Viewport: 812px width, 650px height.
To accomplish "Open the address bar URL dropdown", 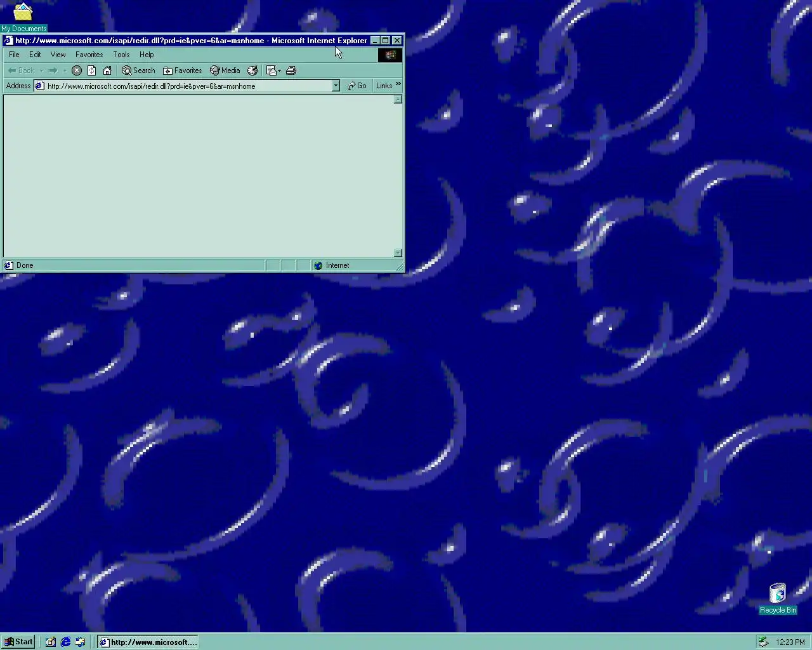I will [336, 86].
